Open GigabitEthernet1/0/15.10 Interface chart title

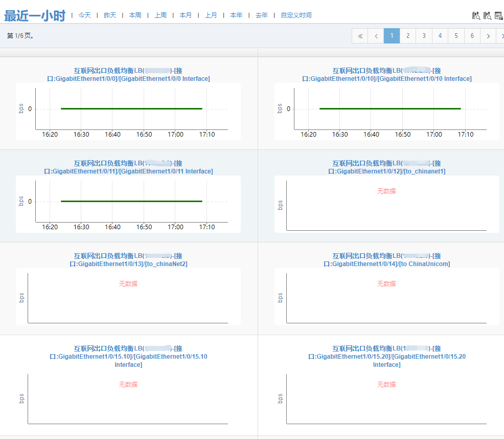click(128, 357)
